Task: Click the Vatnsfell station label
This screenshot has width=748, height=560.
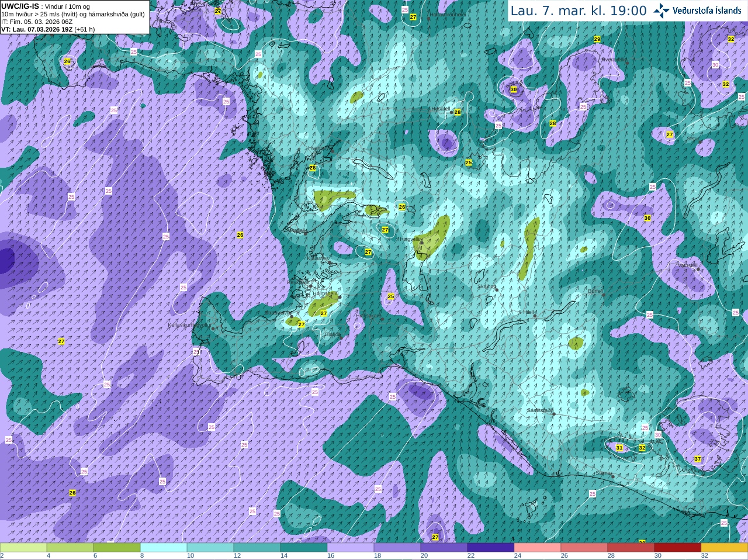Action: [x=687, y=265]
